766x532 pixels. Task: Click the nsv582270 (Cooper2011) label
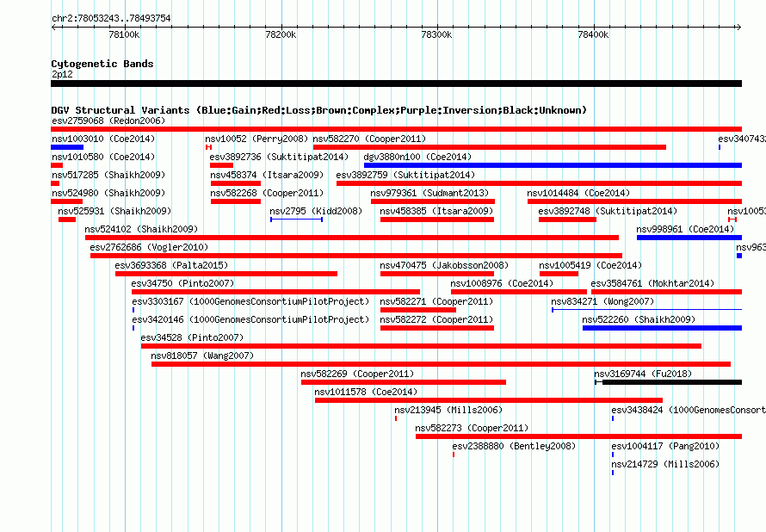pos(369,139)
